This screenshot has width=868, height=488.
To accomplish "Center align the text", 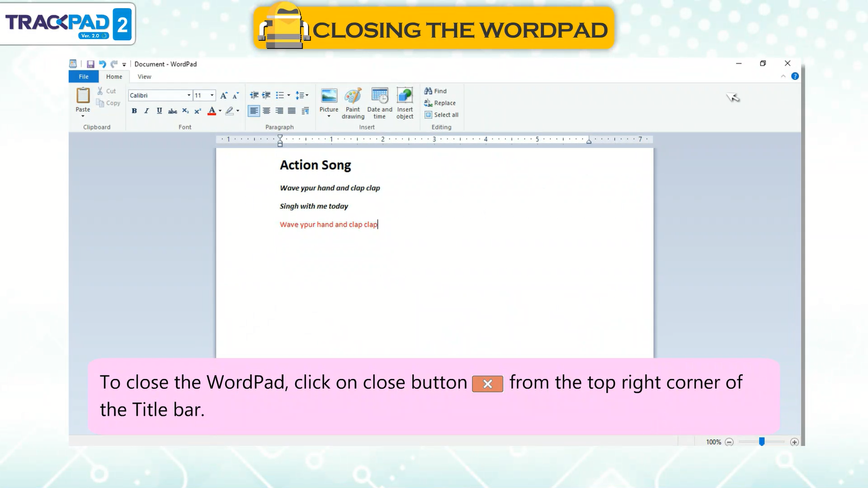I will [x=266, y=111].
